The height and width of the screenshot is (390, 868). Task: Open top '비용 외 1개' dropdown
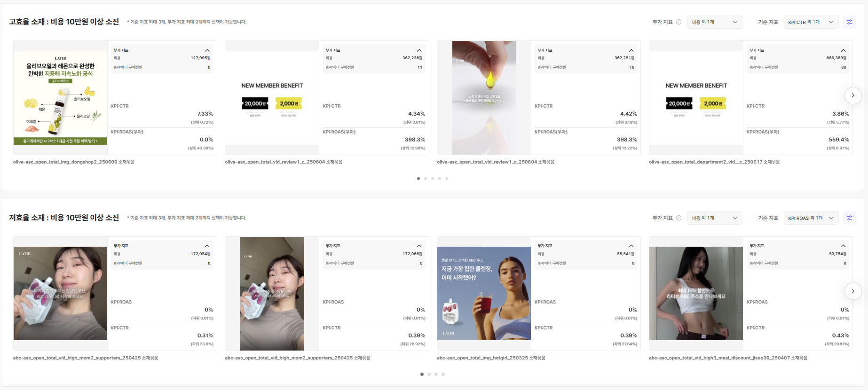pos(715,22)
